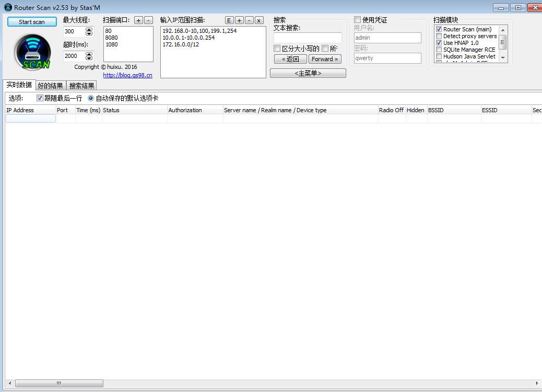Switch to 好的结果 tab
The height and width of the screenshot is (392, 542).
click(x=51, y=86)
